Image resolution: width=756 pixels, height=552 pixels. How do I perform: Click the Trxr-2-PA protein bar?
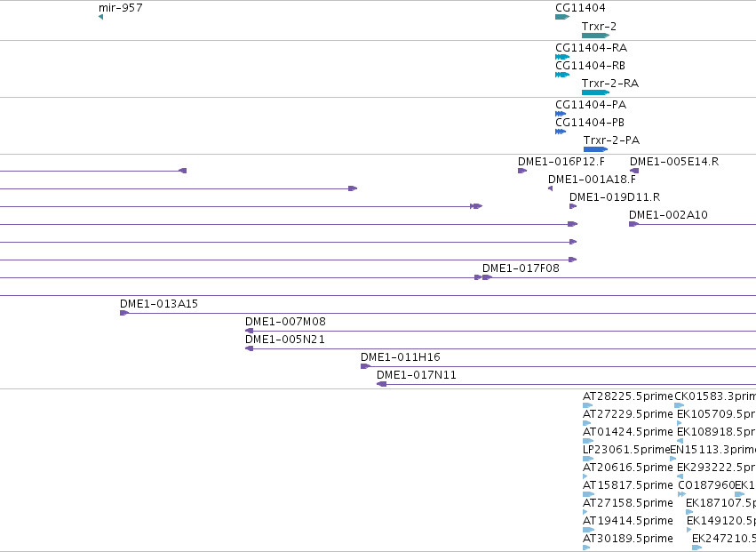(x=595, y=149)
